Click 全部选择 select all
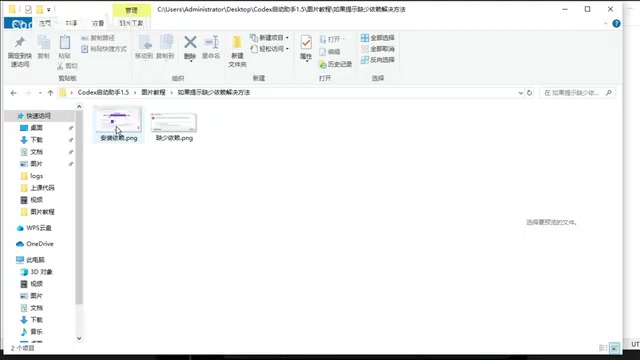Image resolution: width=640 pixels, height=360 pixels. point(378,38)
